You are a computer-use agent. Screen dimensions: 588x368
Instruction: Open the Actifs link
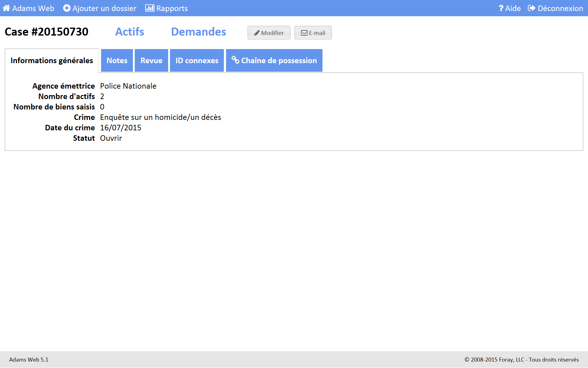(x=130, y=32)
